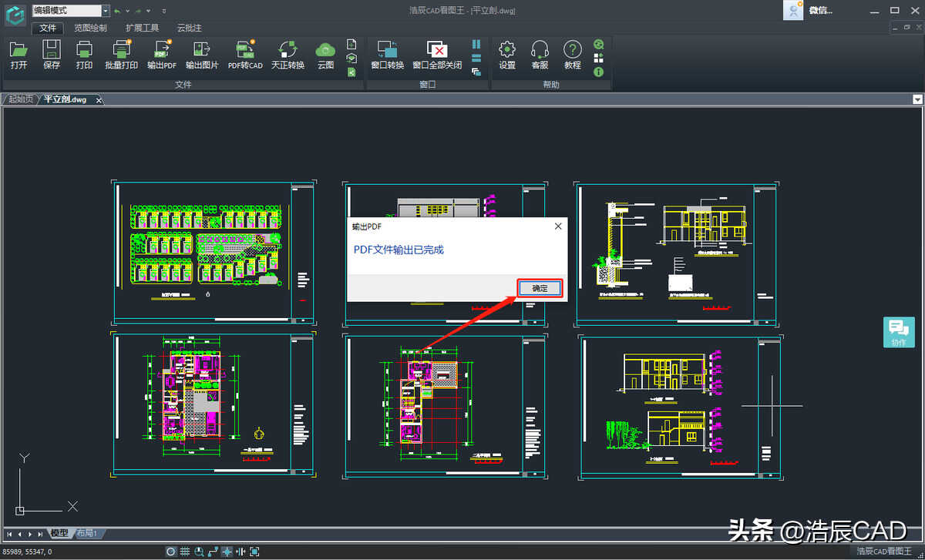The width and height of the screenshot is (925, 560).
Task: Open the 天正转换 conversion tool
Action: click(288, 55)
